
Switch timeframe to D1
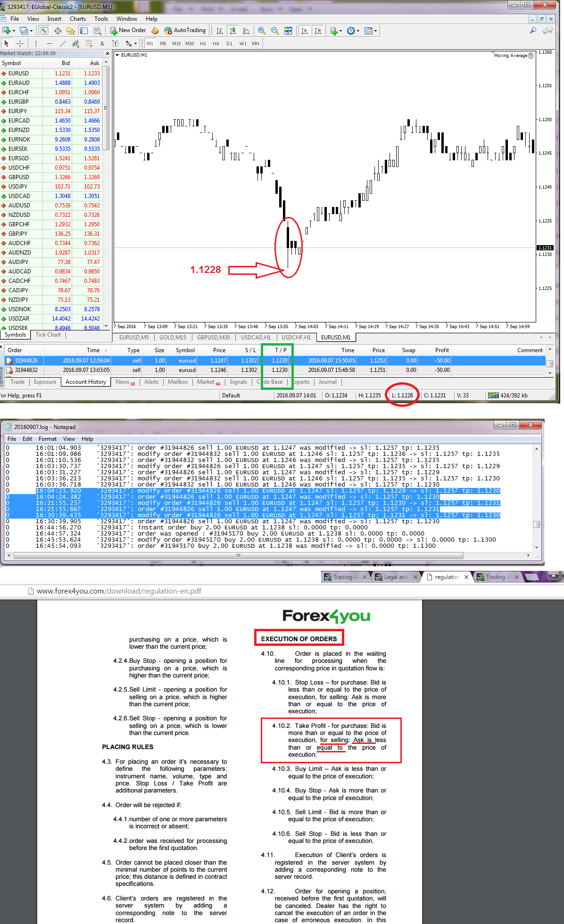click(x=229, y=43)
